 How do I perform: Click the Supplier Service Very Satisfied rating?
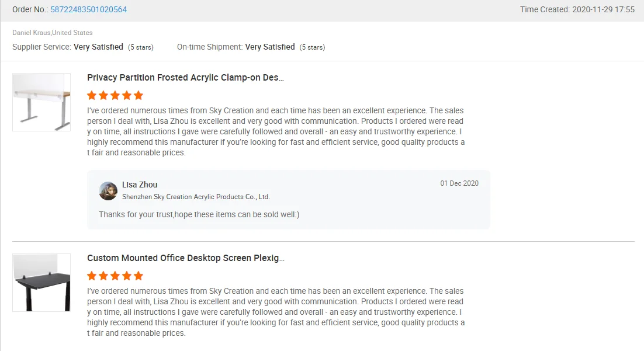98,47
